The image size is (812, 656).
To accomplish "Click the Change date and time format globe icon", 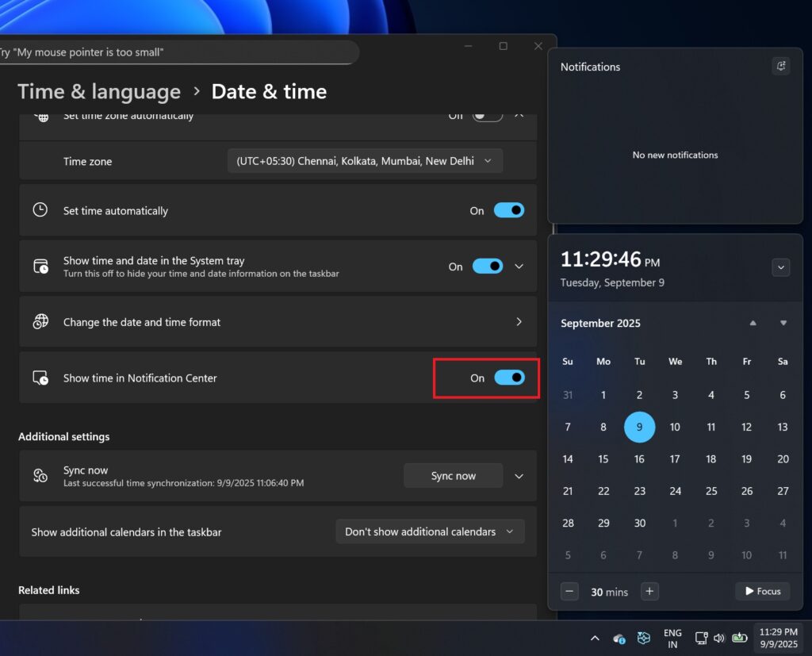I will point(40,322).
